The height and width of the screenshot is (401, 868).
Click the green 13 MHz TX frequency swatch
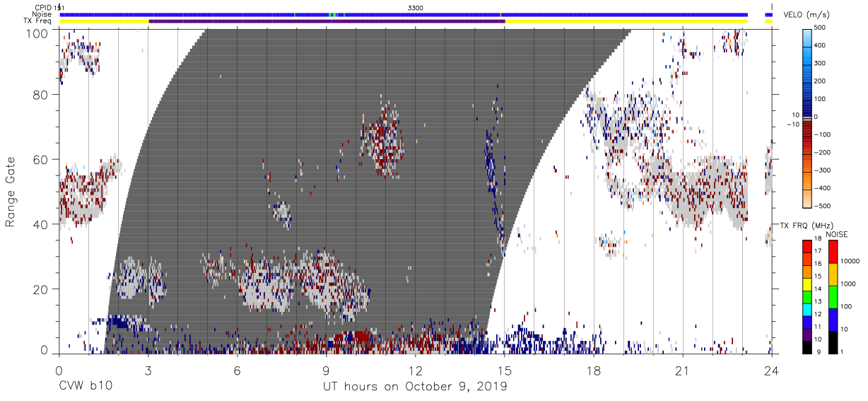(807, 296)
